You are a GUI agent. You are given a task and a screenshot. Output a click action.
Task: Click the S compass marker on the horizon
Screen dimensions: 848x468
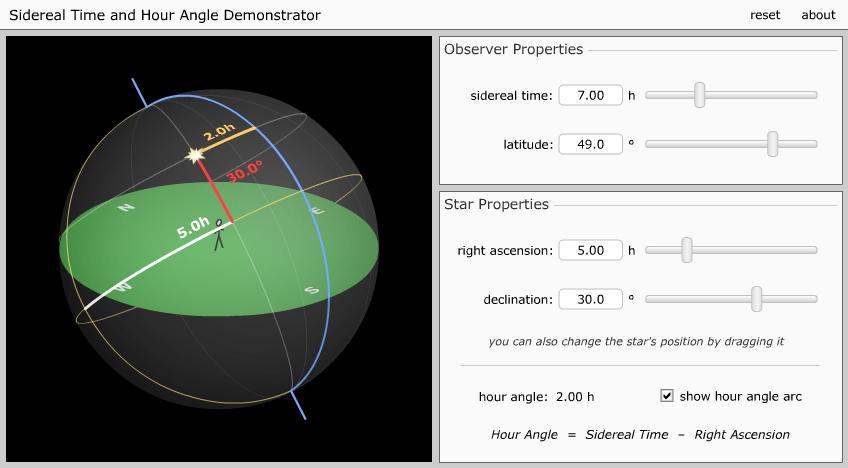312,290
